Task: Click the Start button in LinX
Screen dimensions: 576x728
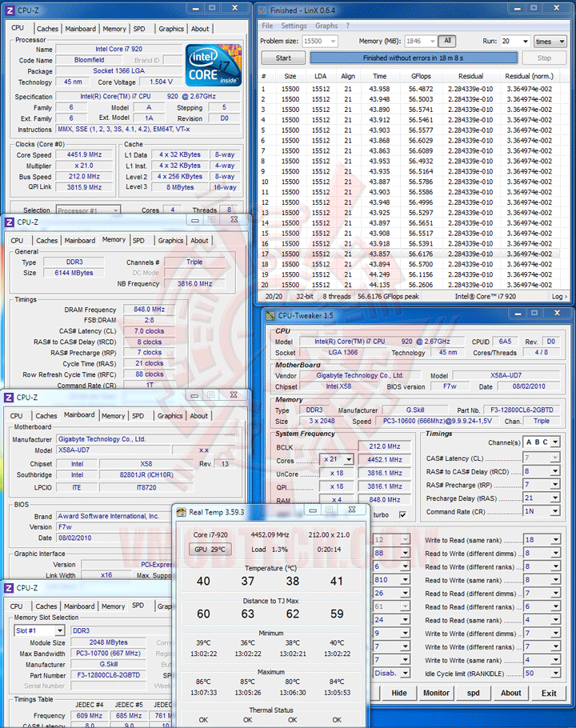Action: [283, 58]
